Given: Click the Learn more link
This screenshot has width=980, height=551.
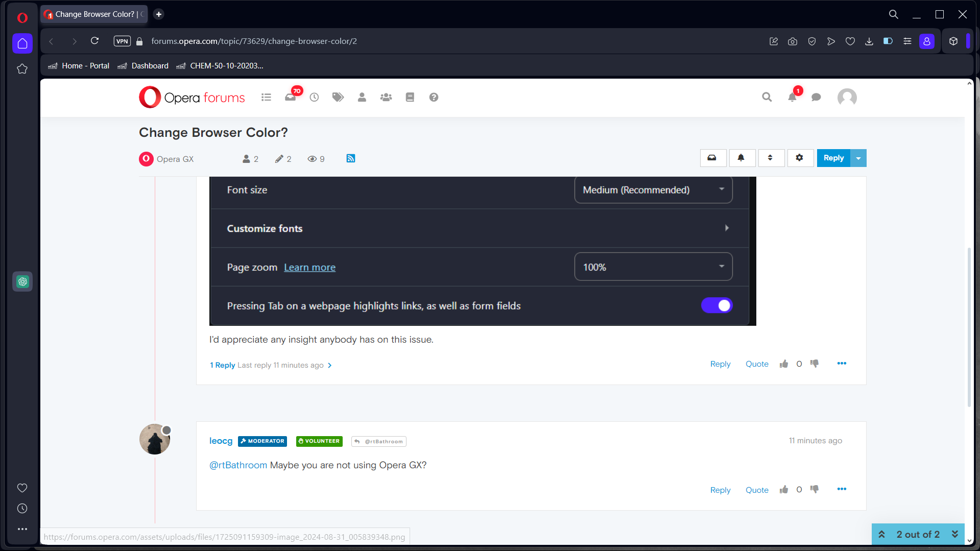Looking at the screenshot, I should (309, 267).
